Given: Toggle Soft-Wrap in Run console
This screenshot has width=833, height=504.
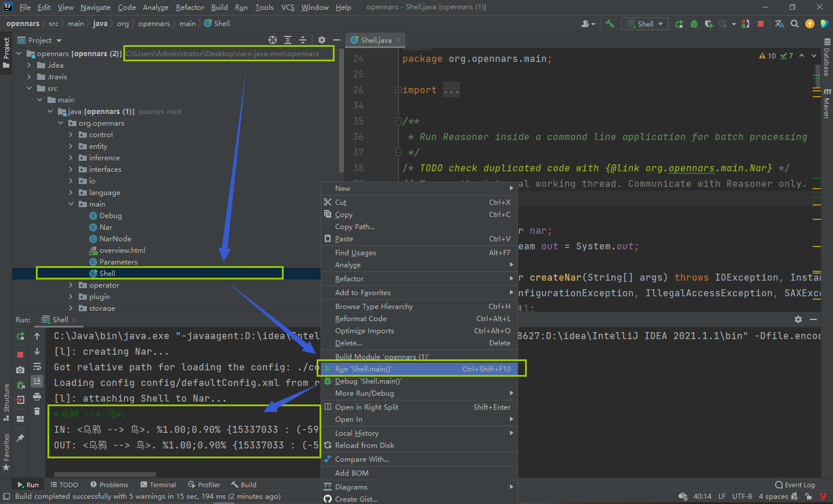Looking at the screenshot, I should (x=37, y=366).
